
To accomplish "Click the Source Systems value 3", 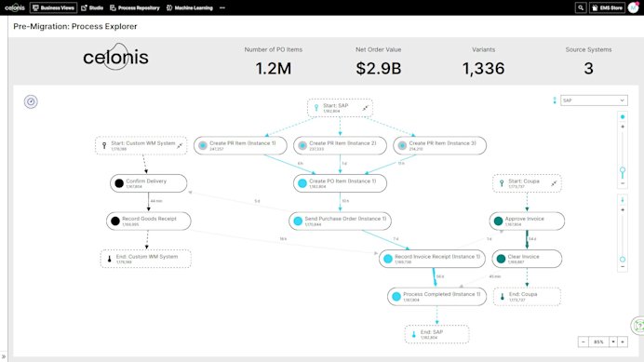I will coord(588,68).
